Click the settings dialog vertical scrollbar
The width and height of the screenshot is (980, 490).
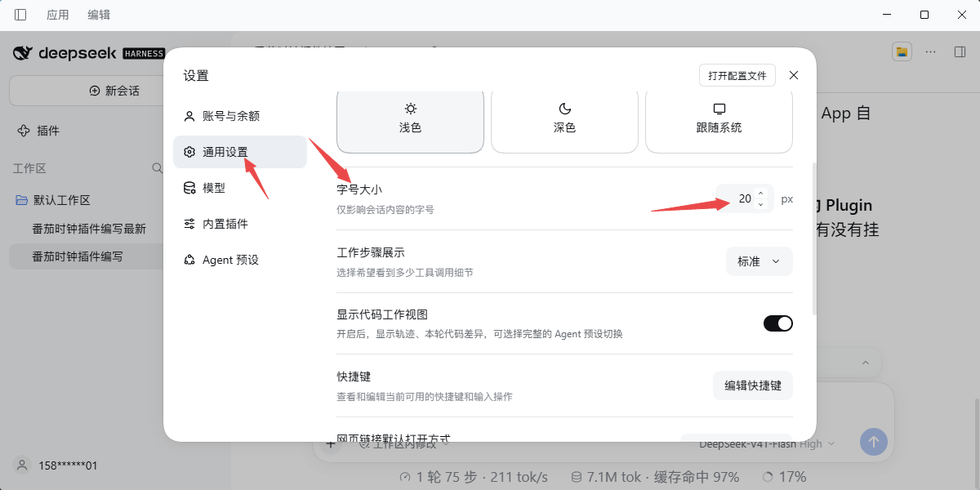813,238
